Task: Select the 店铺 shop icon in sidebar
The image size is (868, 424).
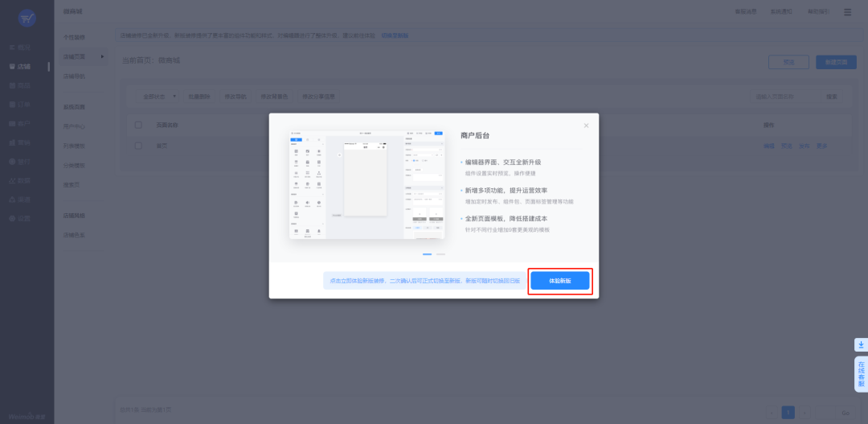Action: pyautogui.click(x=12, y=67)
